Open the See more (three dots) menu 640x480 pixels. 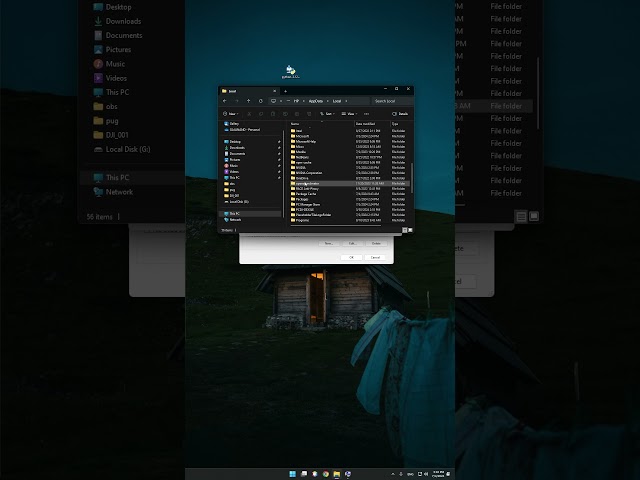click(366, 114)
